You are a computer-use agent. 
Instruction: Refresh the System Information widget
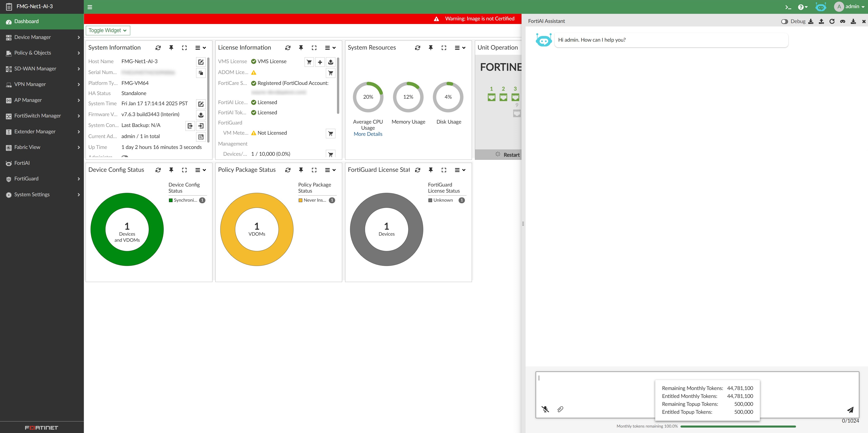point(158,48)
